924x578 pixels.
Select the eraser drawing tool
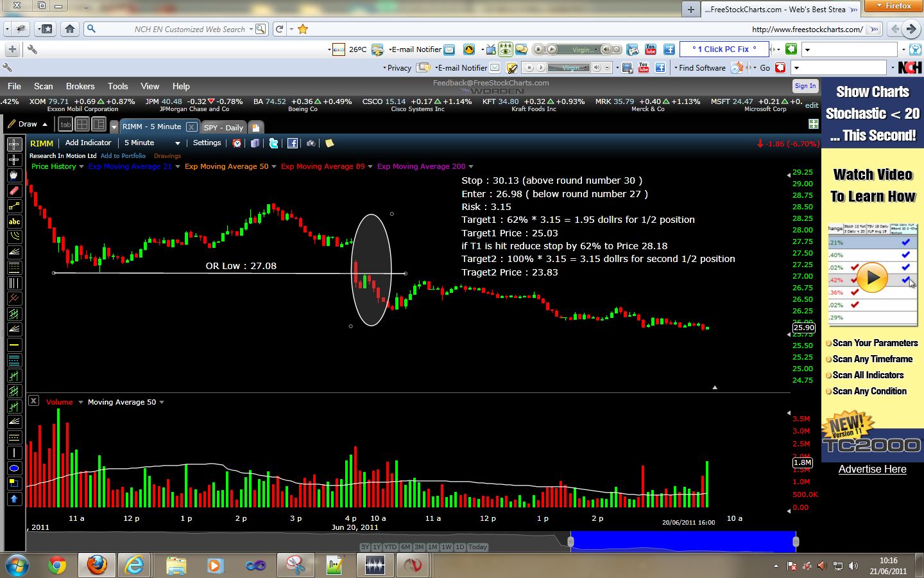point(14,191)
